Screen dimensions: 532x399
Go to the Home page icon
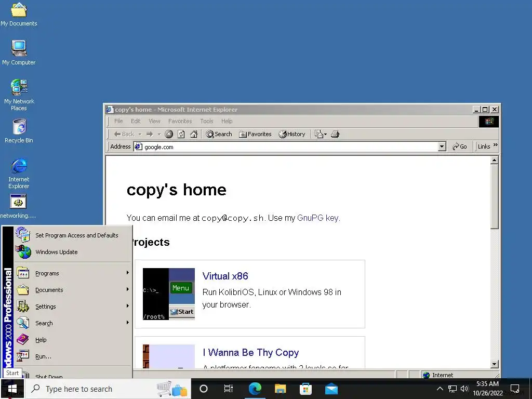[x=194, y=134]
